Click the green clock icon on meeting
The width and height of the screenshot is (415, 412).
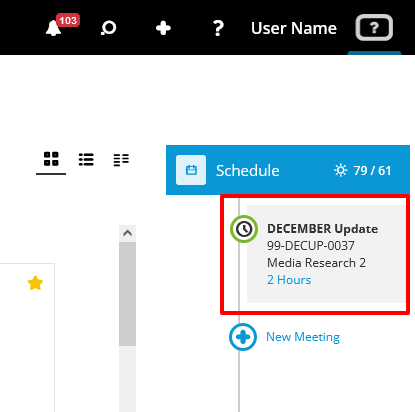click(244, 229)
